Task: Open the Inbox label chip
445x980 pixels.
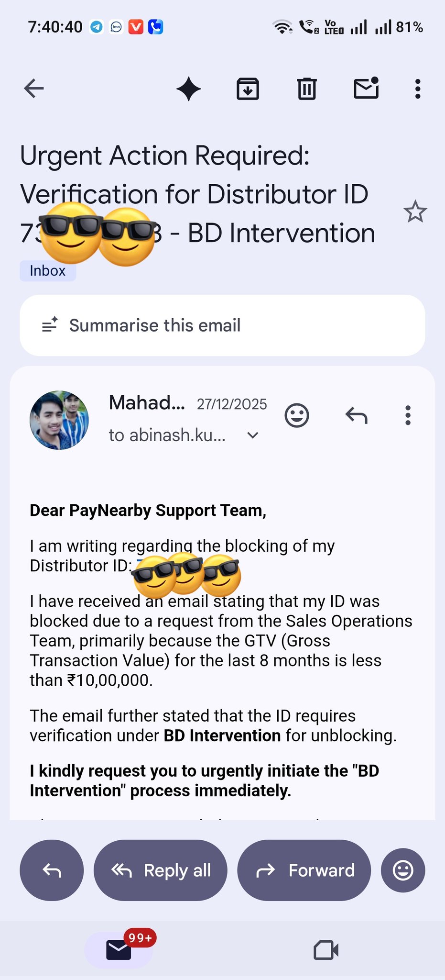Action: [x=48, y=271]
